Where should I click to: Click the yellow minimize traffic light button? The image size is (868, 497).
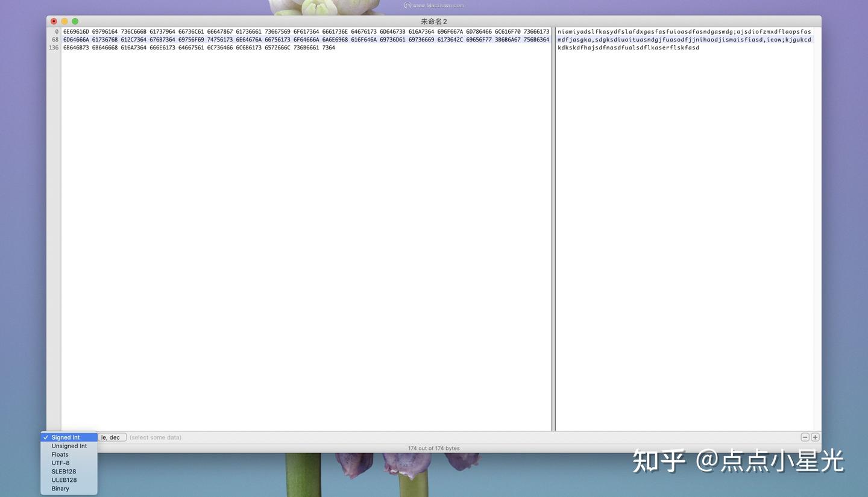[x=64, y=21]
